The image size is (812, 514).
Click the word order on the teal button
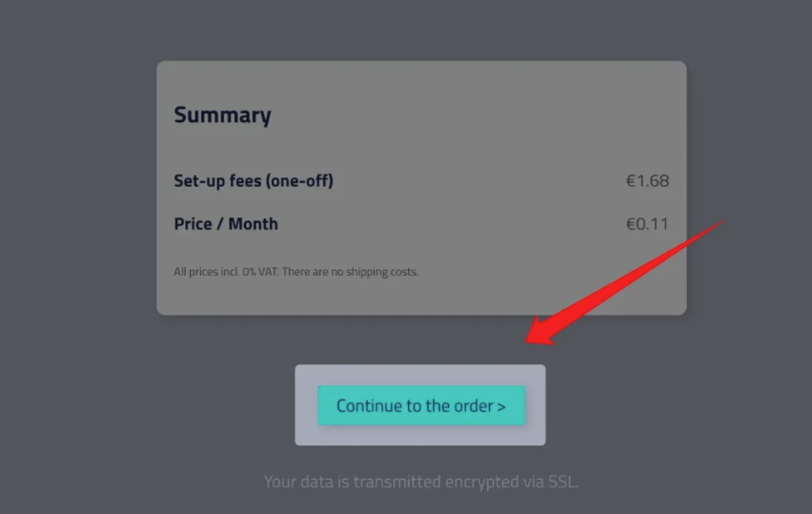(473, 405)
